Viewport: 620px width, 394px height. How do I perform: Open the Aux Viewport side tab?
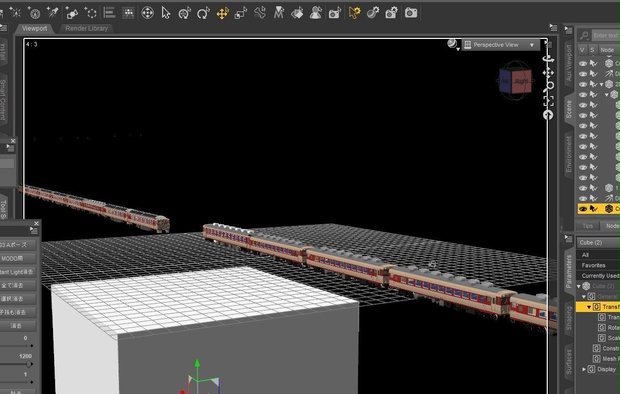569,63
